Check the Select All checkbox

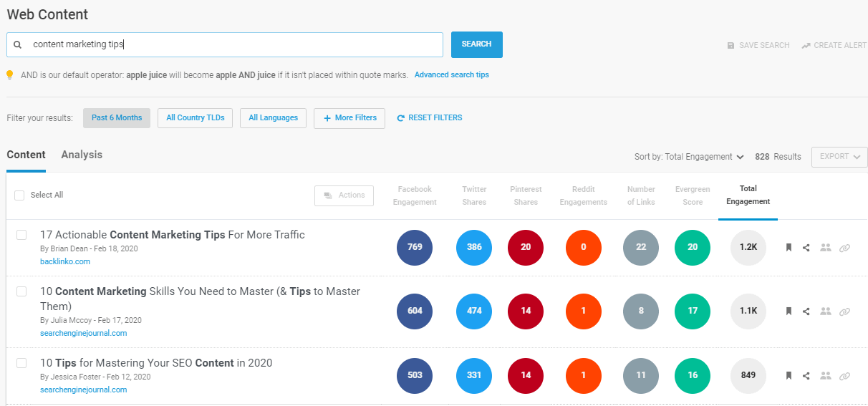(x=19, y=195)
